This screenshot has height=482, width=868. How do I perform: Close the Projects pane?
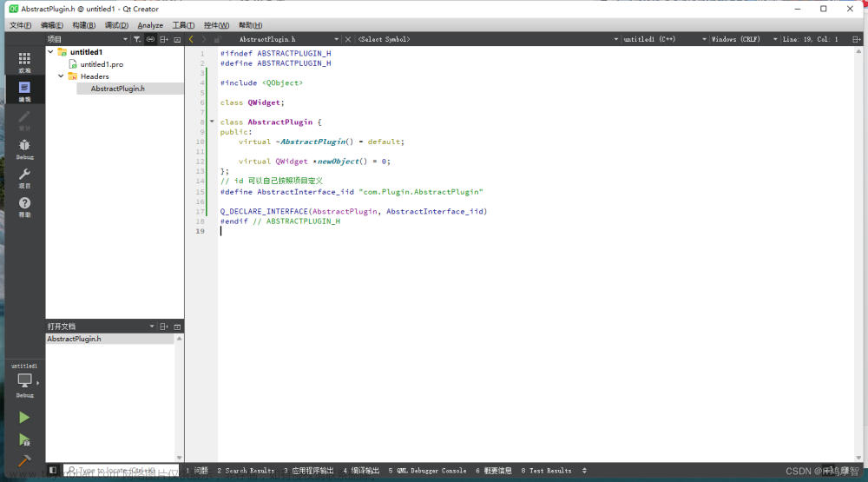click(177, 39)
